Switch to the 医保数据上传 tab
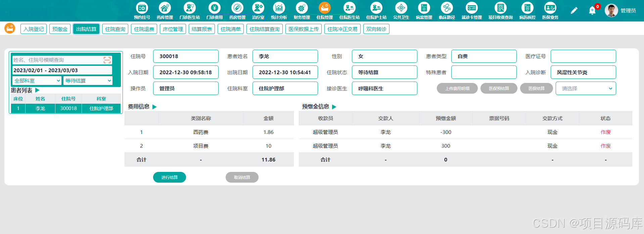This screenshot has width=644, height=234. 304,29
